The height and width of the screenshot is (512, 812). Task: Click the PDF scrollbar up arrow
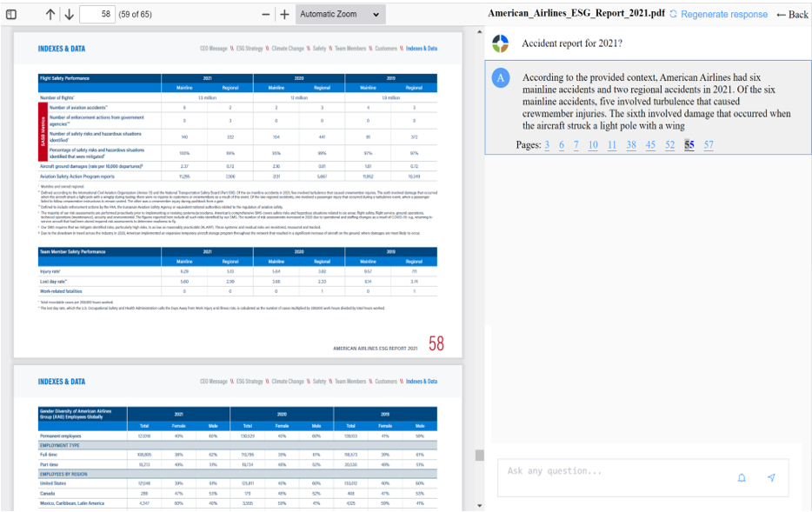tap(479, 31)
